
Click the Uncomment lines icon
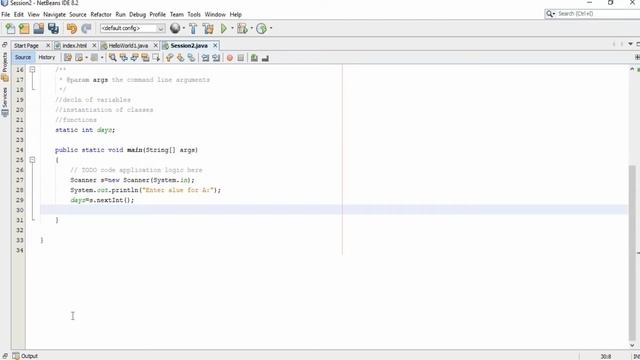pyautogui.click(x=265, y=58)
